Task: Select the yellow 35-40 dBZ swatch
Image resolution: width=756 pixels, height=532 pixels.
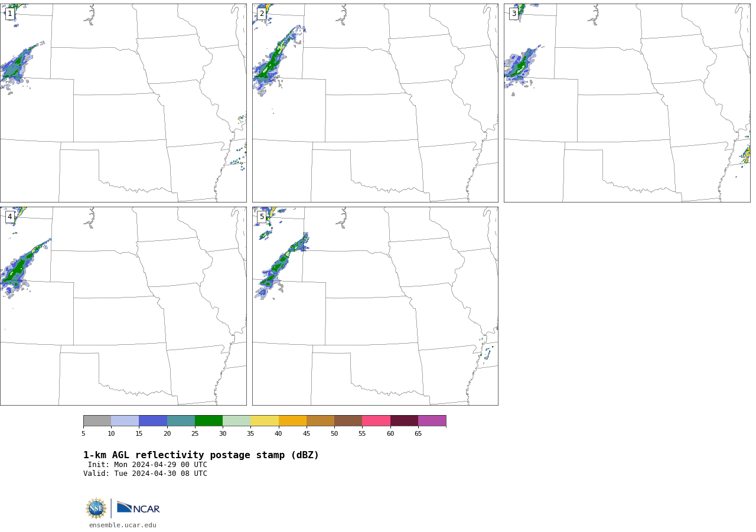Action: [265, 421]
